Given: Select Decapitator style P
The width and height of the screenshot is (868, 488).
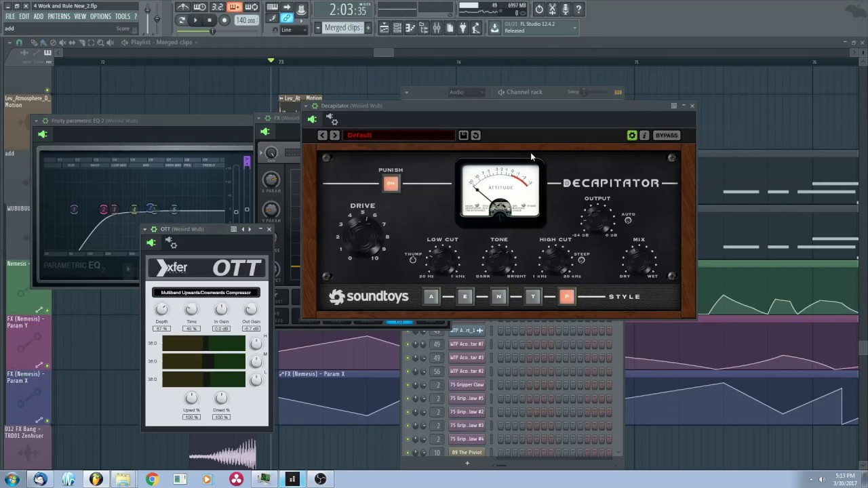Looking at the screenshot, I should click(567, 296).
